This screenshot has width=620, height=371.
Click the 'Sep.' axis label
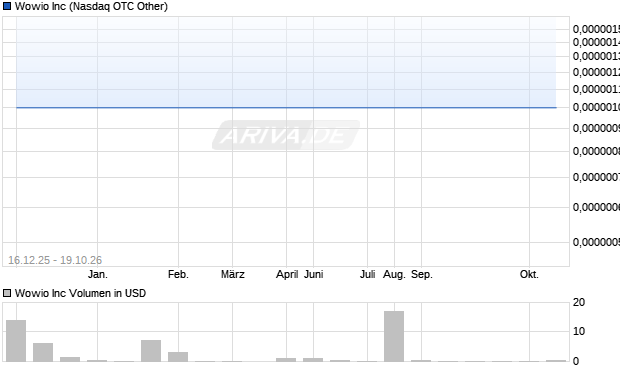click(422, 274)
